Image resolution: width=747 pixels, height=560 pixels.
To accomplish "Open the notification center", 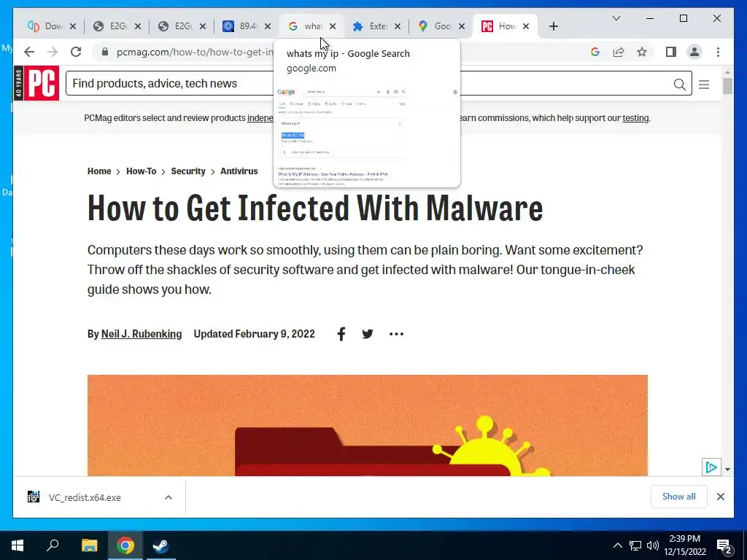I will point(724,545).
